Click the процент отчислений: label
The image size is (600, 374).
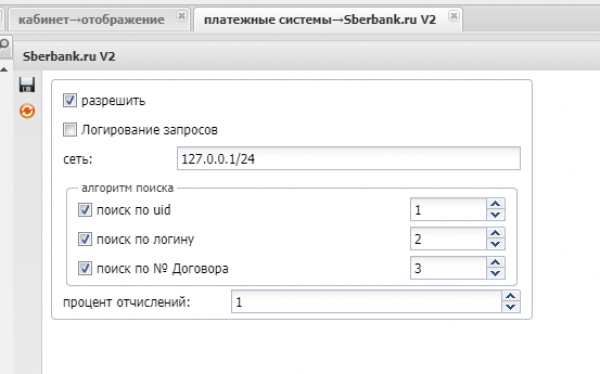[x=127, y=302]
